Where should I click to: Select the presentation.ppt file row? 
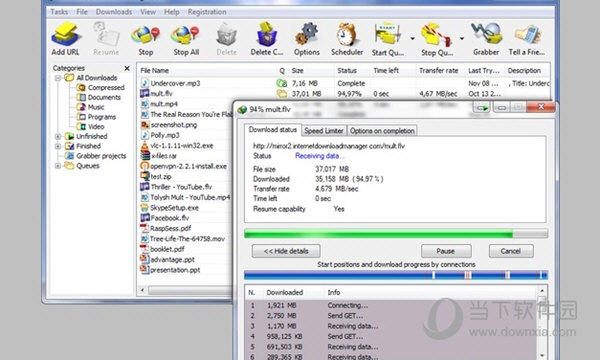pyautogui.click(x=185, y=270)
